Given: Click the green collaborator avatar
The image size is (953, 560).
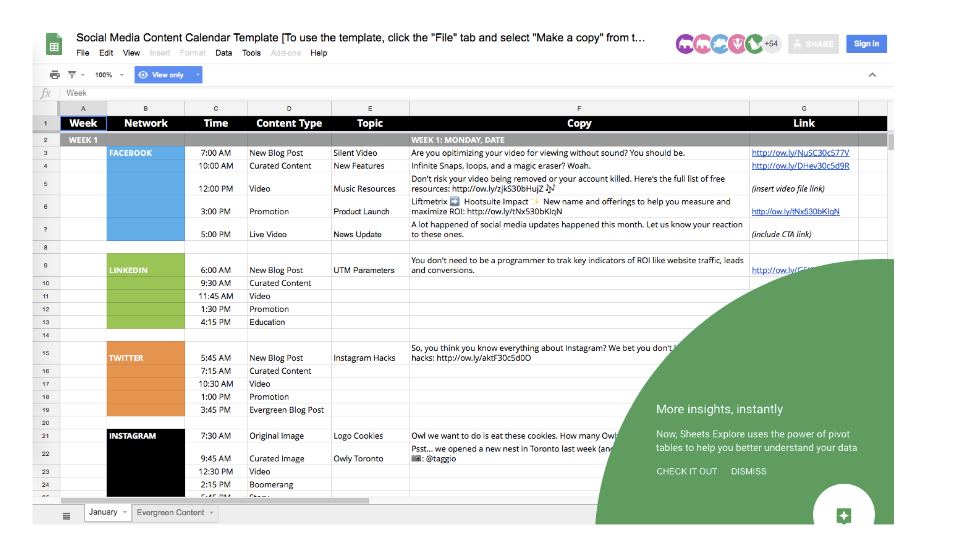Looking at the screenshot, I should coord(754,44).
